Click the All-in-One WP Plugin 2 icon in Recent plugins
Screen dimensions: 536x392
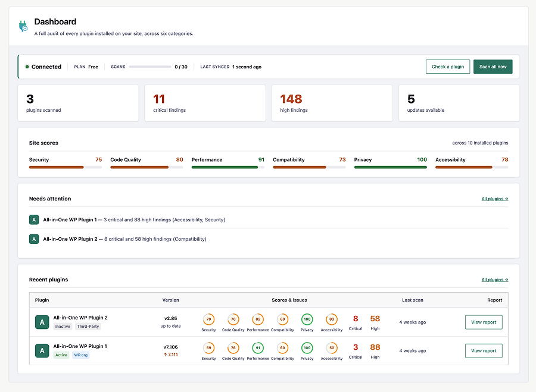click(x=42, y=322)
